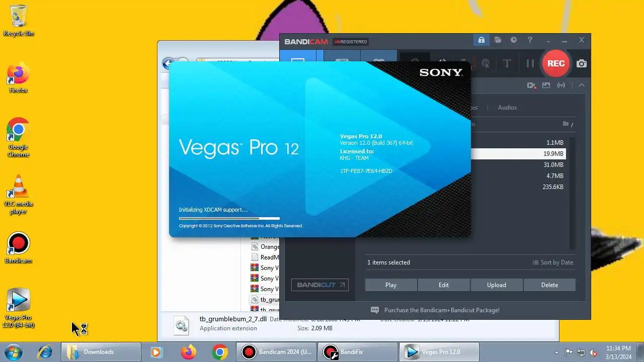The image size is (644, 362).
Task: Launch Internet Explorer from the taskbar
Action: [45, 352]
